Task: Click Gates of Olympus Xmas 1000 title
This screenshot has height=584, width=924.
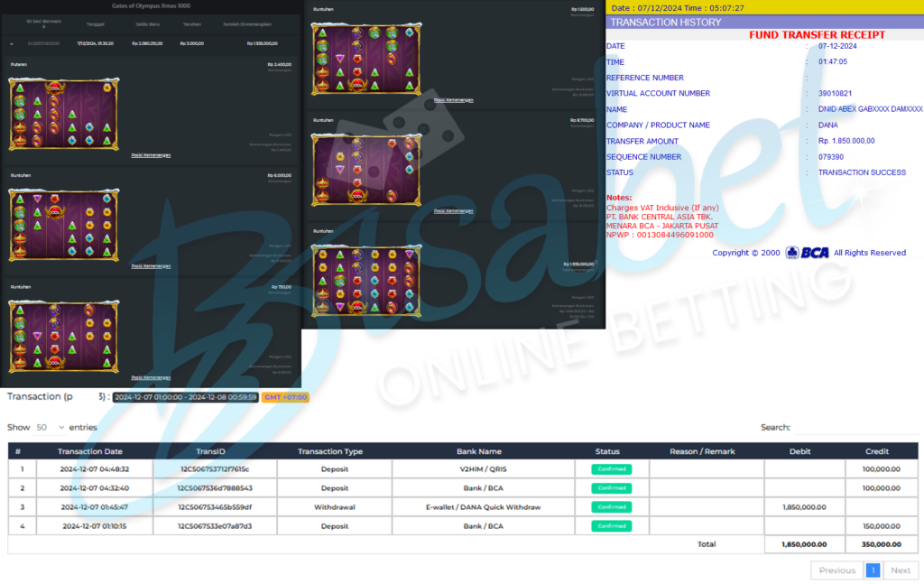Action: [x=151, y=6]
